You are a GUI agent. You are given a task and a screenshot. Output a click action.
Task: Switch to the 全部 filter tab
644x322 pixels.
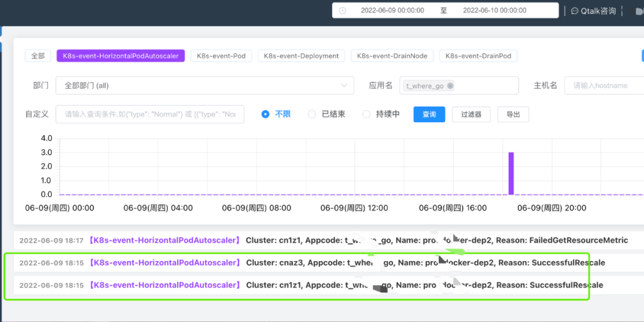[38, 56]
